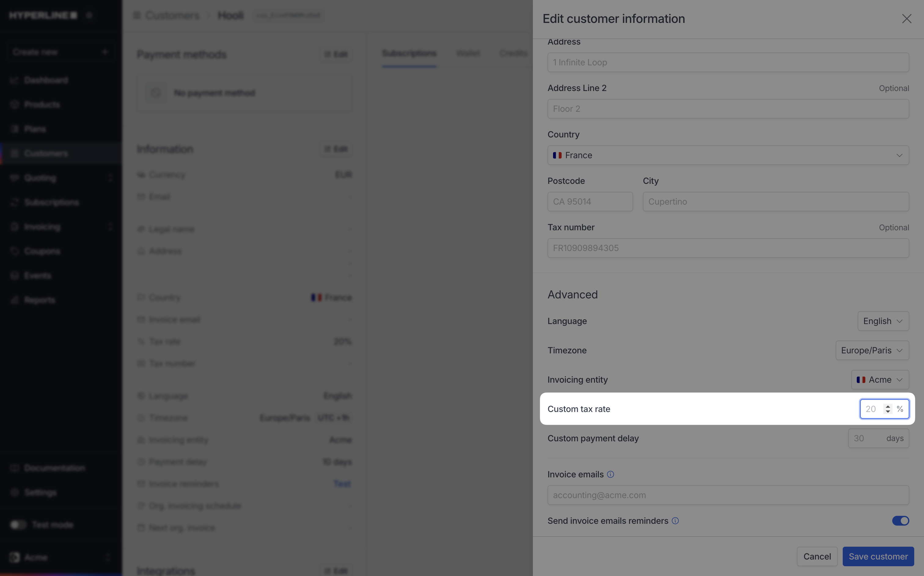924x576 pixels.
Task: Click the Invoice emails info icon
Action: [610, 474]
